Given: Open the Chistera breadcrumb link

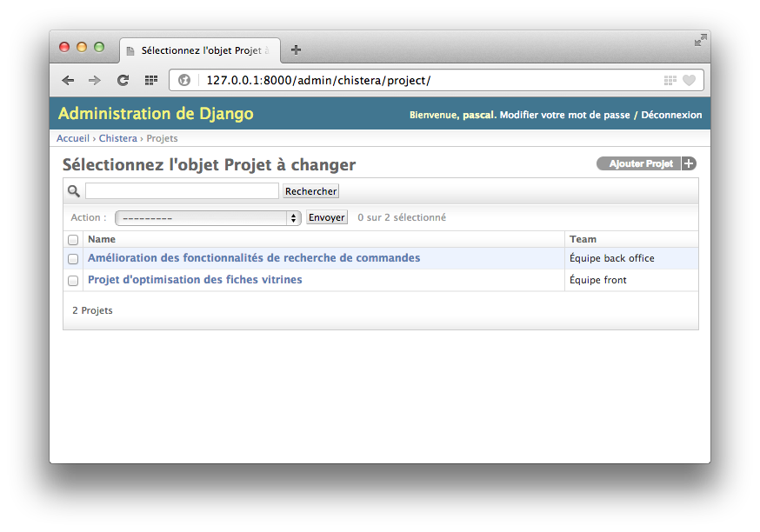Looking at the screenshot, I should [x=117, y=138].
